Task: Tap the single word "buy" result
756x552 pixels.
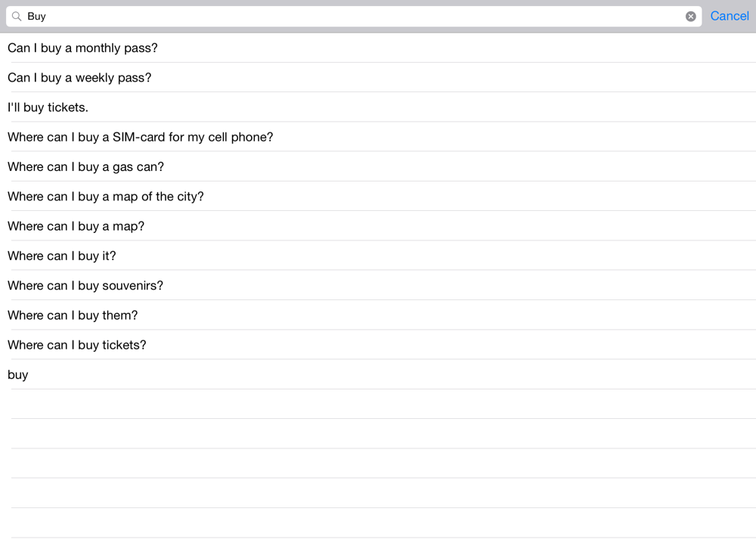Action: (x=18, y=374)
